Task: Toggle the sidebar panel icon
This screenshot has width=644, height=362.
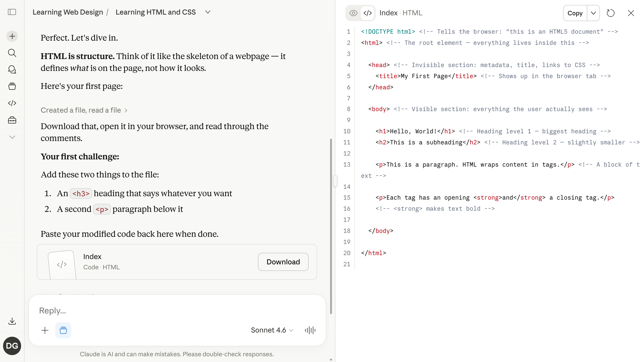Action: (12, 12)
